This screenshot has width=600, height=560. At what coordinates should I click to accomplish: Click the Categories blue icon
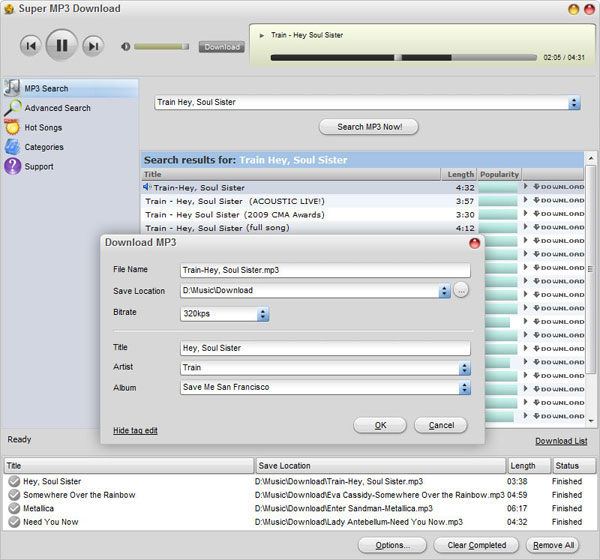[x=13, y=147]
